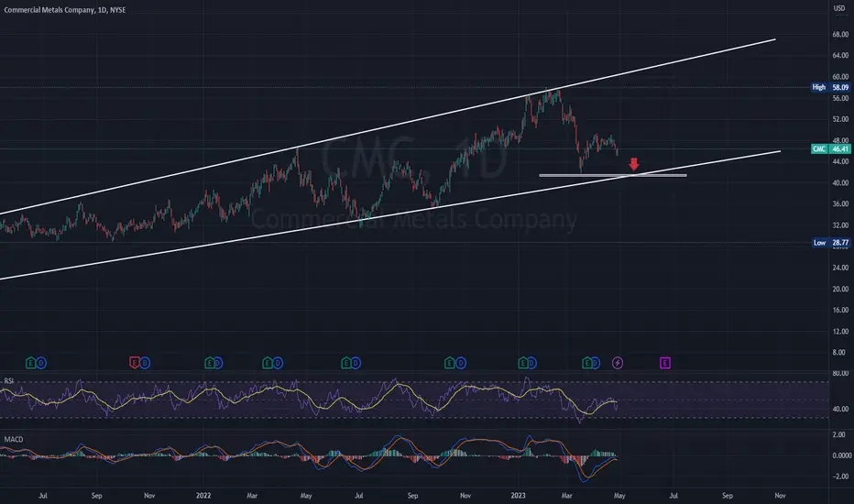Screen dimensions: 854x504
Task: Click the 58.09 high price value
Action: point(840,87)
